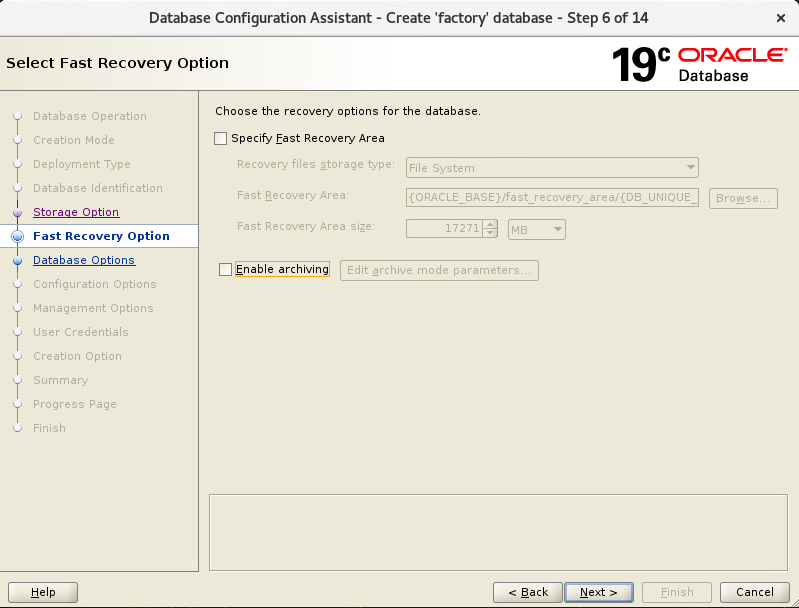Click the Deployment Type step label
This screenshot has height=608, width=799.
click(82, 164)
